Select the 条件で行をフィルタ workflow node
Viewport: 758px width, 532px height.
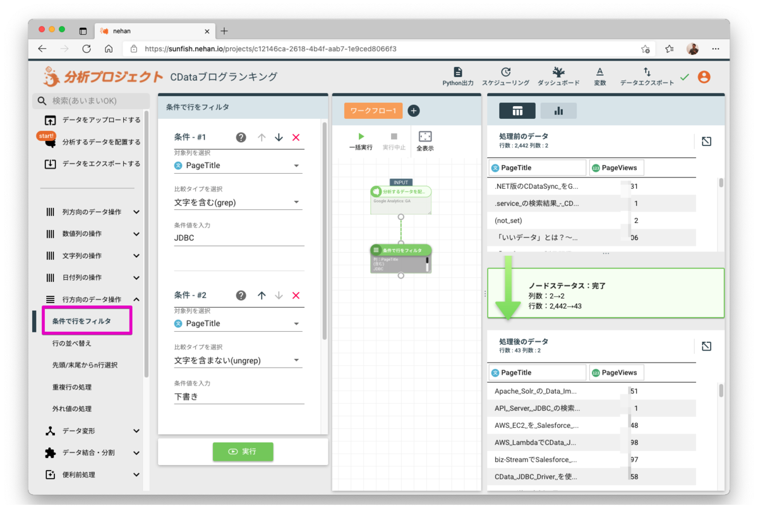400,258
